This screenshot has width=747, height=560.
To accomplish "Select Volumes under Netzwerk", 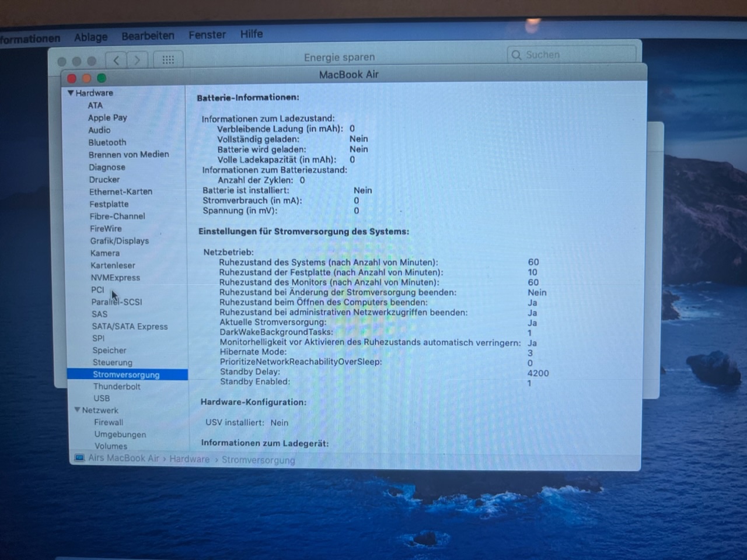I will pyautogui.click(x=111, y=446).
